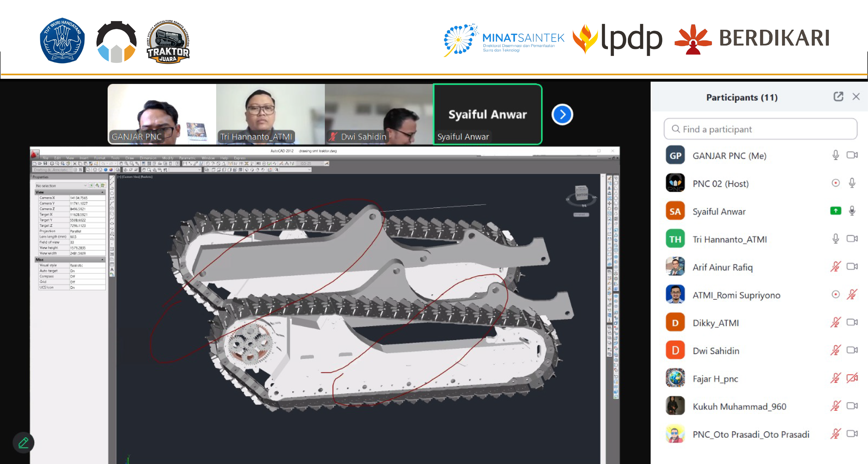
Task: Click the Quick Select icon in Properties
Action: (103, 186)
